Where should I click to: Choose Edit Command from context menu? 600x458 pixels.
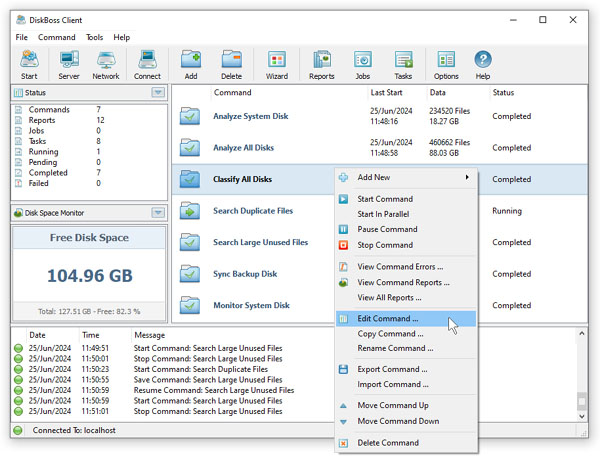(x=406, y=319)
